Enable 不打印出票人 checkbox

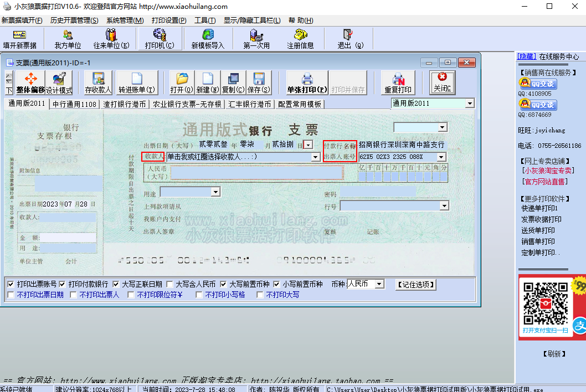[73, 295]
